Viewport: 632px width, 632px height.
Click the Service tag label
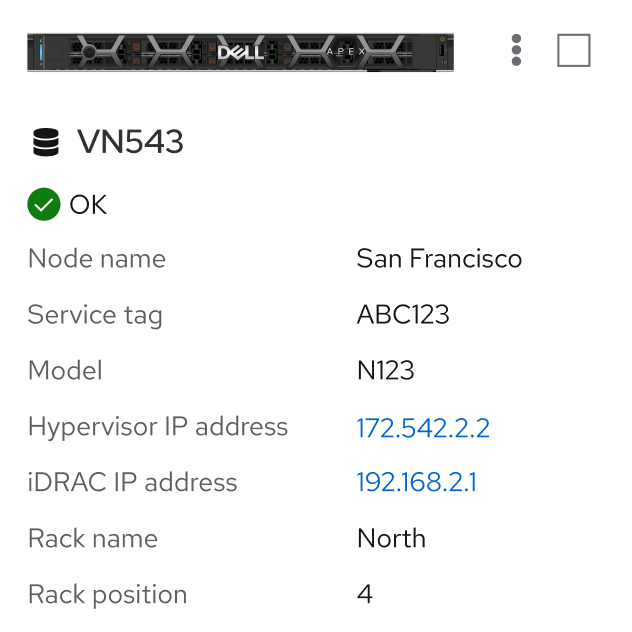95,315
